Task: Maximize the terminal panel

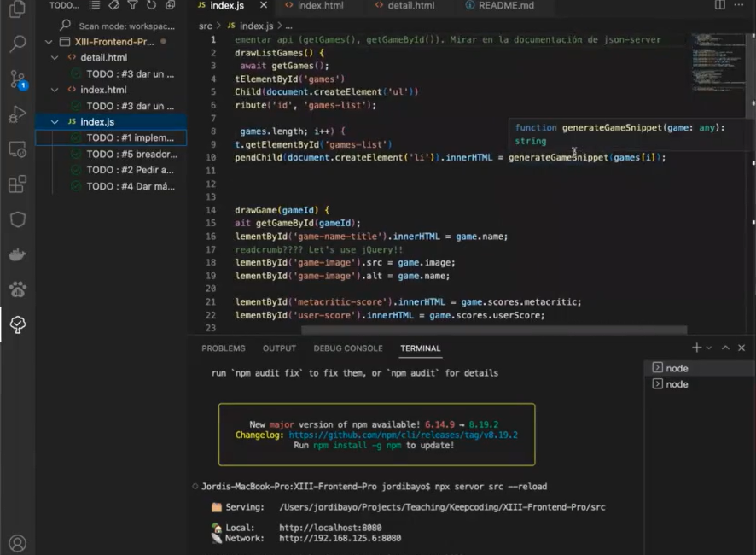Action: pyautogui.click(x=725, y=348)
